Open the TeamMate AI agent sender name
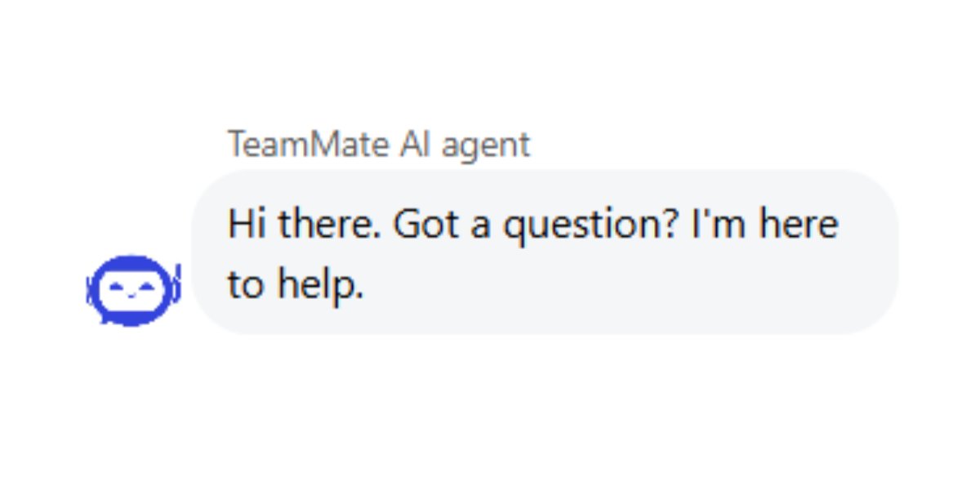 (x=378, y=145)
